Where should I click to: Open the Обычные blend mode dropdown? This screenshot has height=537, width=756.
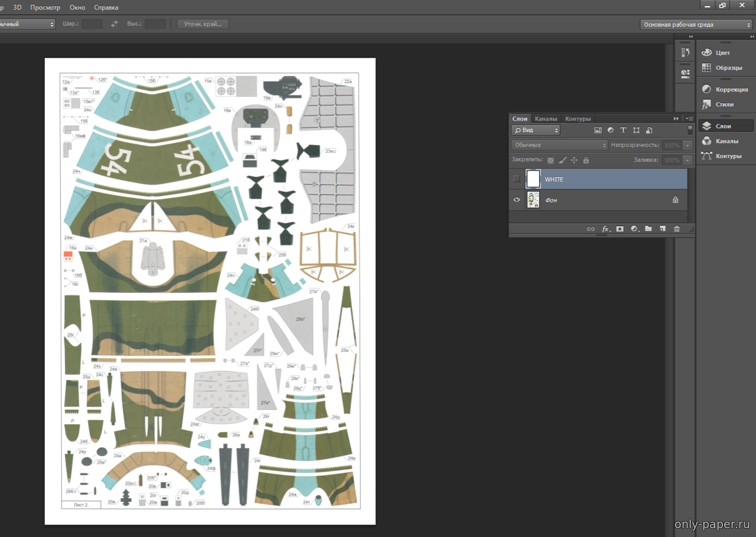[x=559, y=145]
